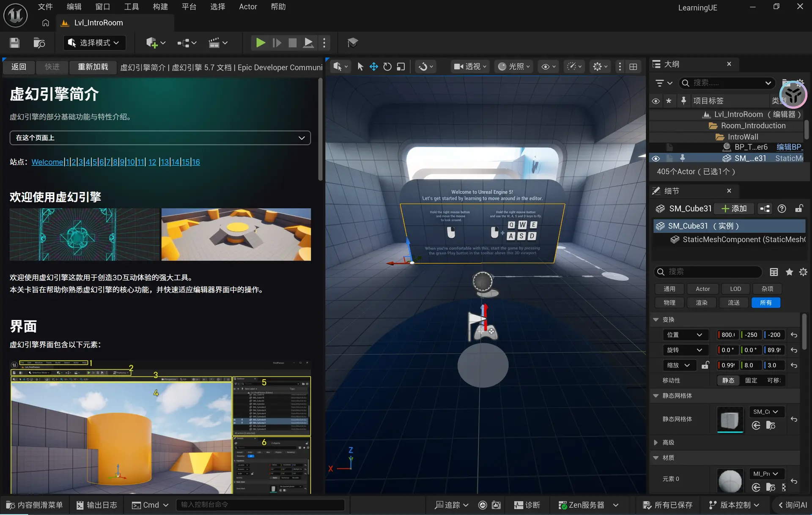Open the 选择模式 dropdown
This screenshot has width=812, height=515.
pyautogui.click(x=94, y=43)
